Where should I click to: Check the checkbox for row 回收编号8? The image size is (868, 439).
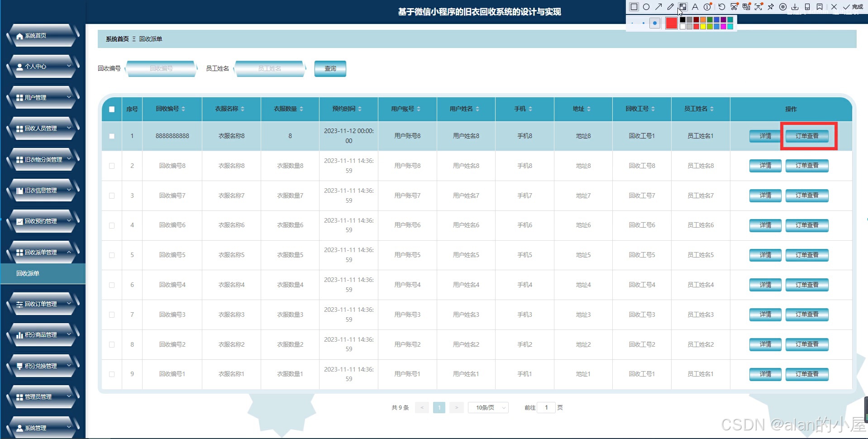[112, 166]
